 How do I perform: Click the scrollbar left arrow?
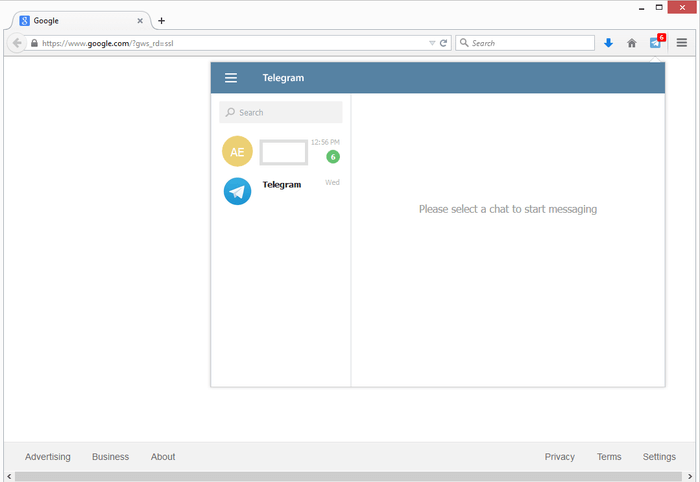9,477
